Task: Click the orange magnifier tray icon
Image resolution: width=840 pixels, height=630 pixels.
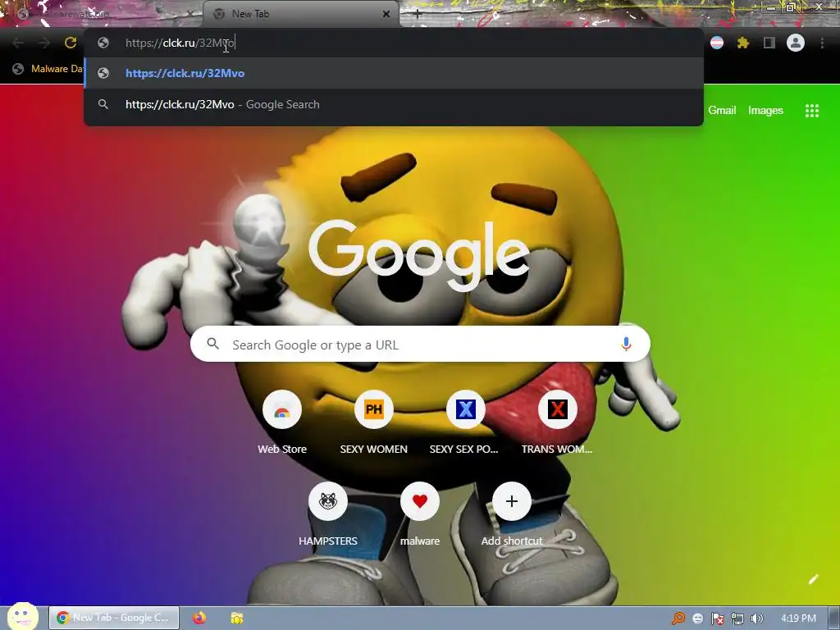Action: tap(678, 619)
